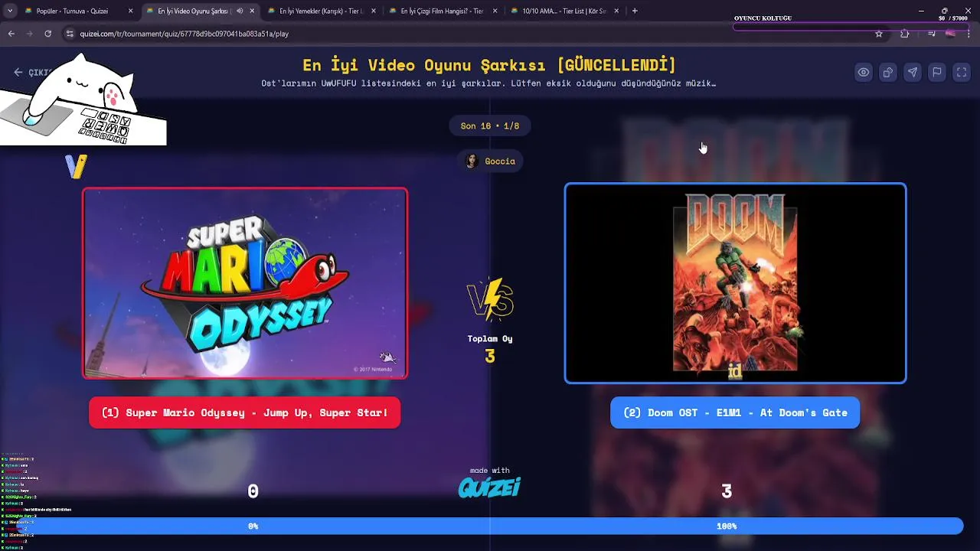Click the paper plane share icon

pos(912,72)
